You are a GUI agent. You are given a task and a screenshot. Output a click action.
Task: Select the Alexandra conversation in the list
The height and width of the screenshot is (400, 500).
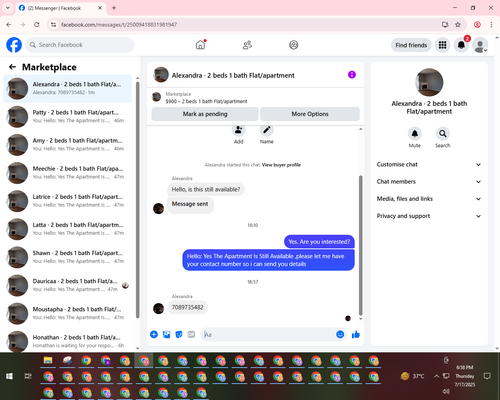tap(67, 89)
